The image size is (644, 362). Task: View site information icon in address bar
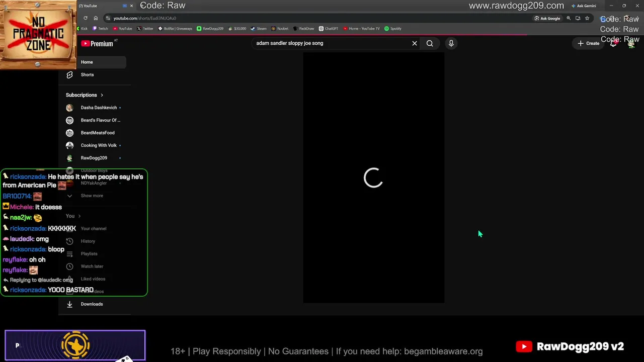(x=108, y=18)
